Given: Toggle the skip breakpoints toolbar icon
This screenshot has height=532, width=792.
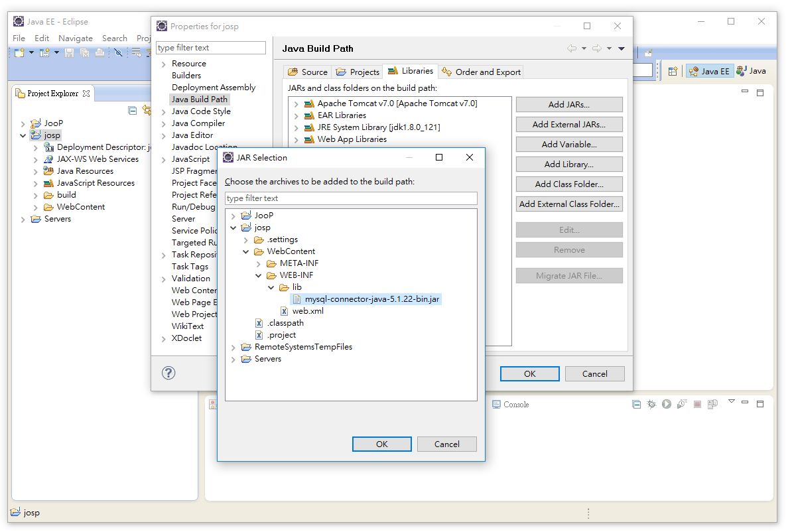Looking at the screenshot, I should tap(118, 52).
